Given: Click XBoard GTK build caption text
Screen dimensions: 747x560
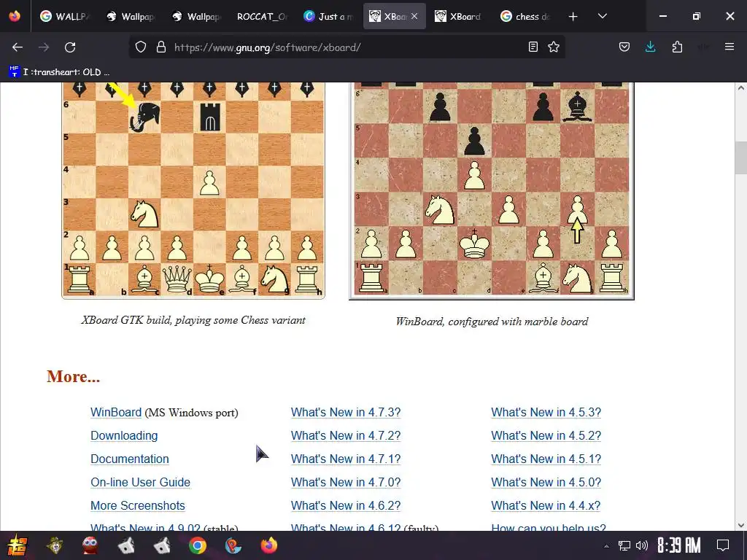Looking at the screenshot, I should pyautogui.click(x=193, y=320).
